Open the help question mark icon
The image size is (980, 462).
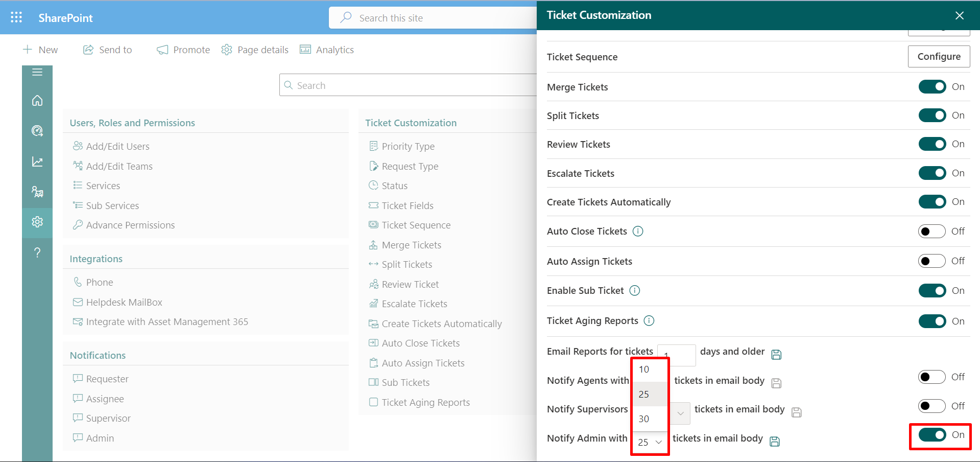(37, 252)
